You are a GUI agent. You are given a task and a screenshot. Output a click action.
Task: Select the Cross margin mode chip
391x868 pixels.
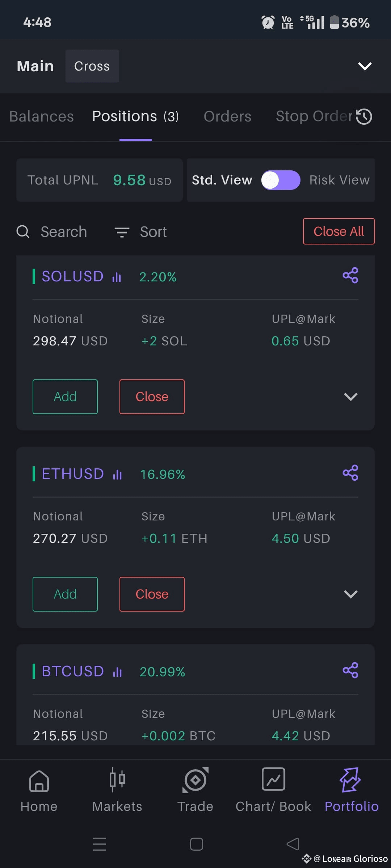[x=92, y=66]
